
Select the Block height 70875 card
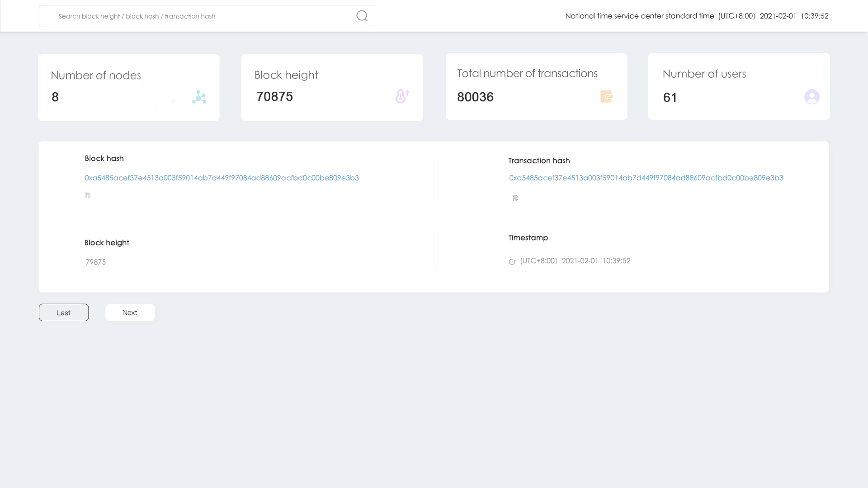332,88
